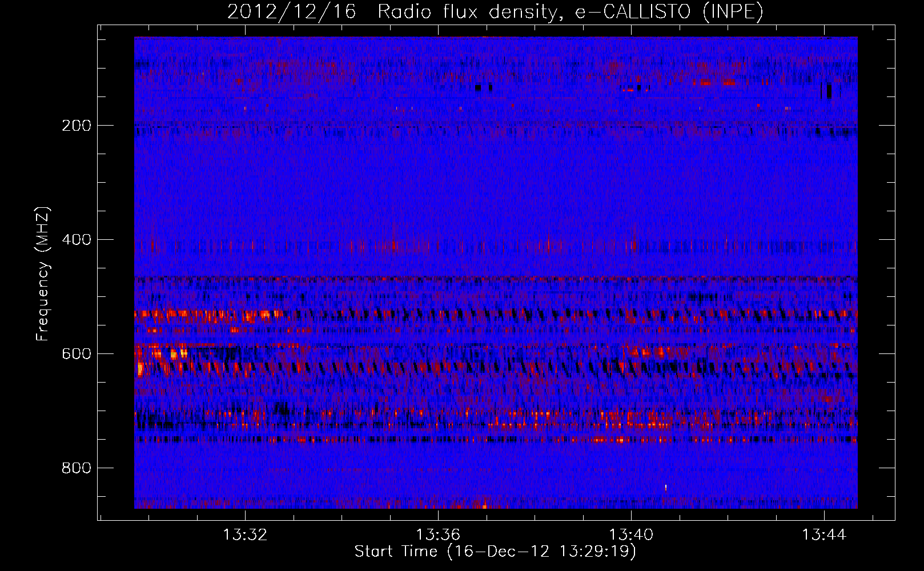Click the 'Start Time (16-Dec-12 13:29:19)' label

[496, 552]
